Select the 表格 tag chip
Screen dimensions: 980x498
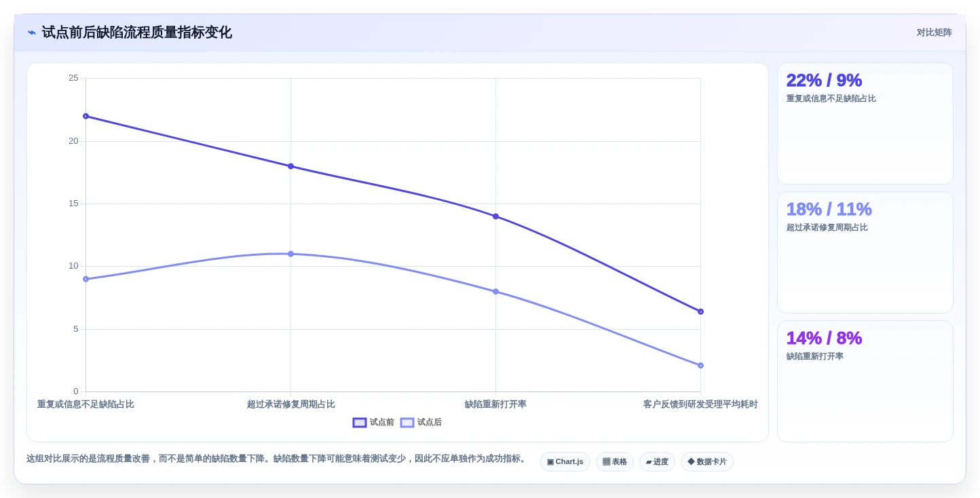click(x=615, y=462)
